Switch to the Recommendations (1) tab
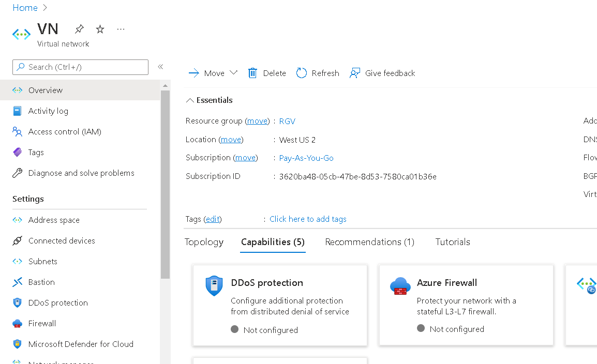The height and width of the screenshot is (364, 597). click(x=370, y=242)
